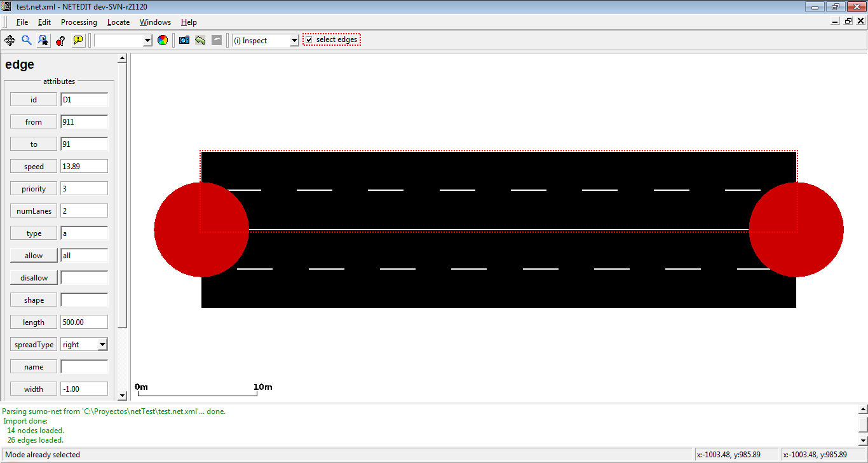Click the spreadType attribute button
The width and height of the screenshot is (868, 463).
pyautogui.click(x=34, y=344)
